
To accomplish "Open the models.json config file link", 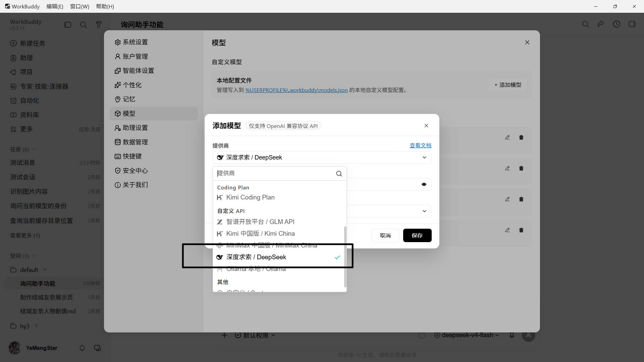I will (x=297, y=90).
